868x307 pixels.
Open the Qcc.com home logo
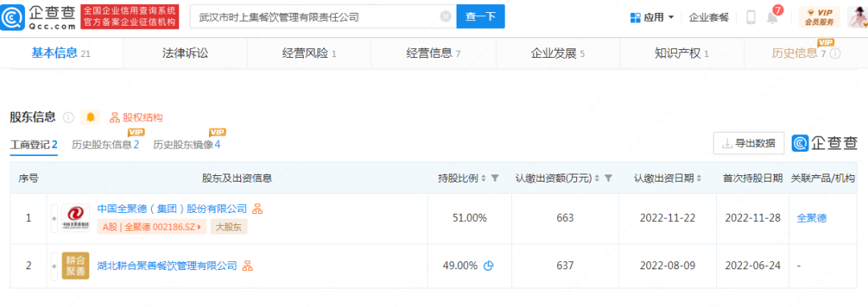click(x=38, y=17)
